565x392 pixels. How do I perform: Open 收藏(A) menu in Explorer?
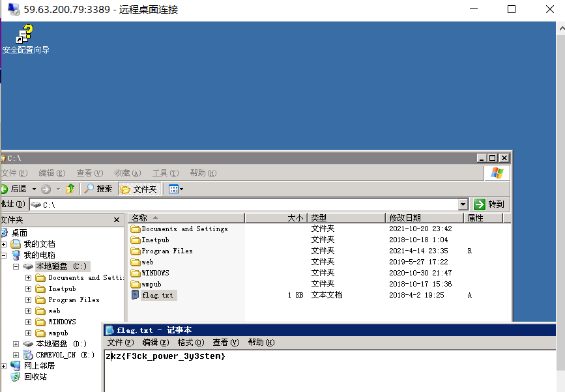[128, 173]
